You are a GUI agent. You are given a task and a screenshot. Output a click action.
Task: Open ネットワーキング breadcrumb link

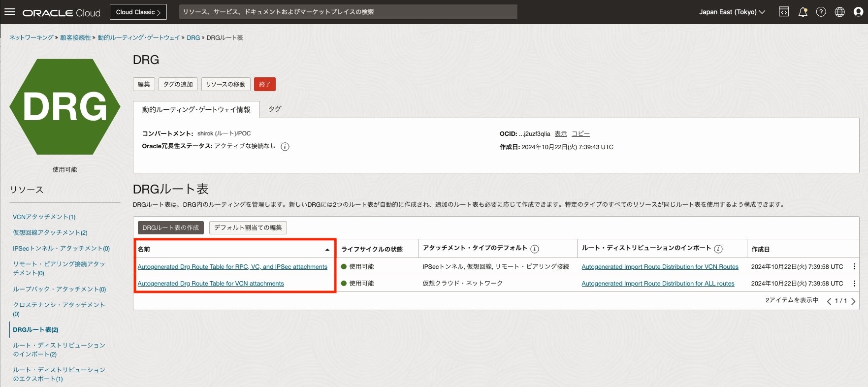[x=32, y=37]
